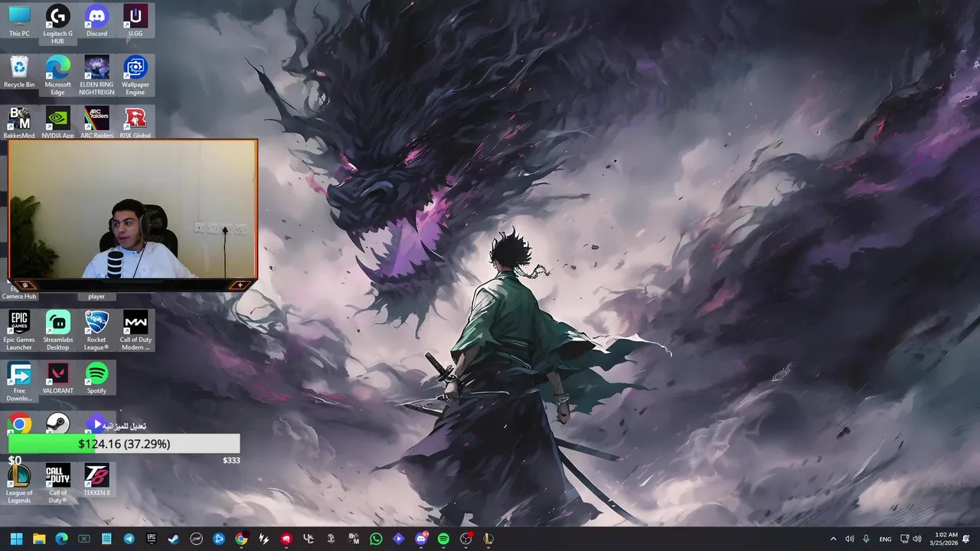Open File Explorer from the taskbar
The image size is (980, 551).
(39, 539)
